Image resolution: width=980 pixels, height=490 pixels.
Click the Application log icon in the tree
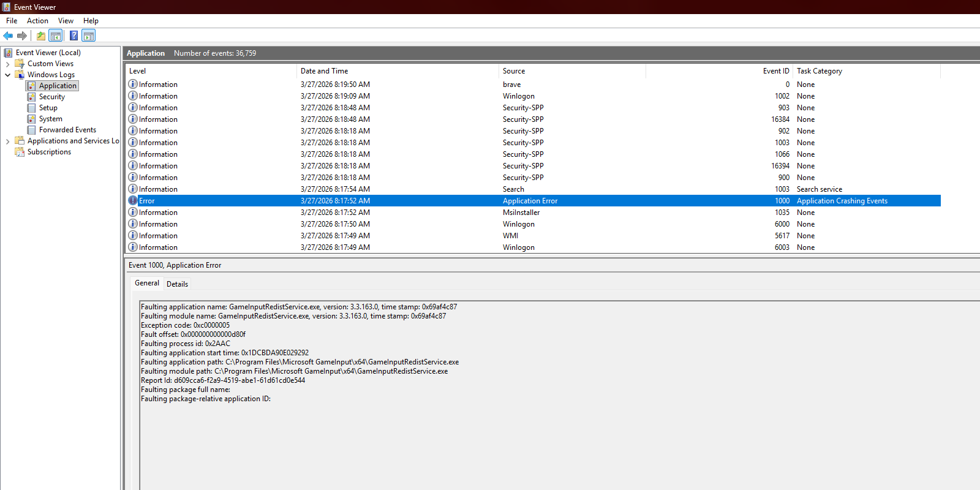click(x=31, y=86)
